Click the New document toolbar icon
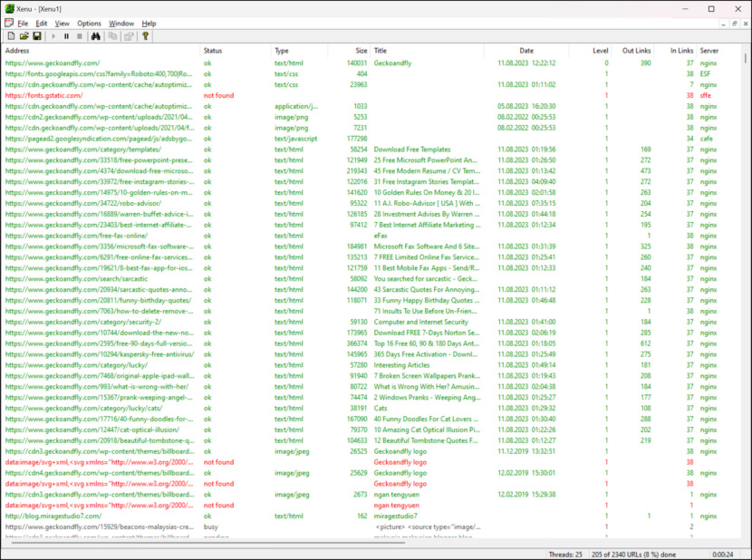This screenshot has width=752, height=560. coord(11,36)
